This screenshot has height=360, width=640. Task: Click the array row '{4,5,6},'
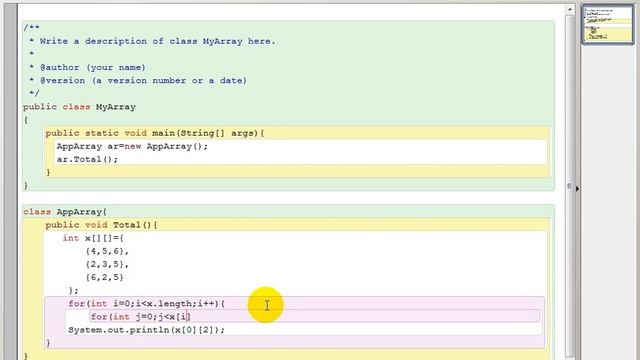coord(107,251)
